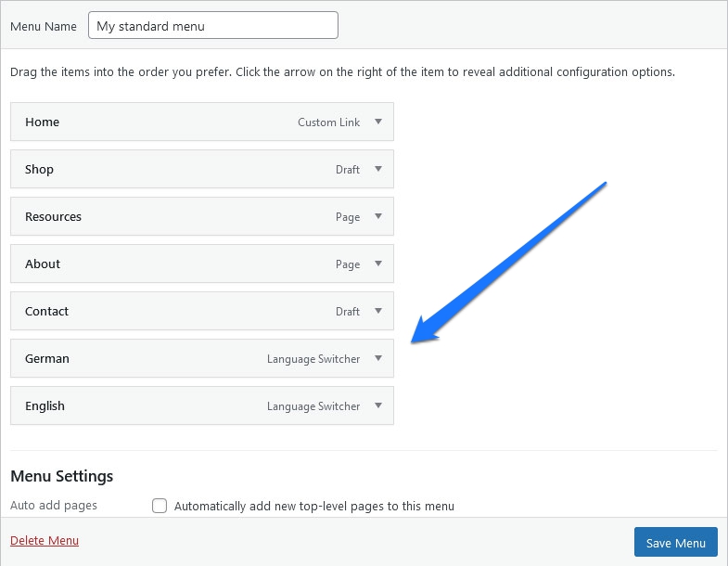This screenshot has height=566, width=728.
Task: Enable automatically add top-level pages checkbox
Action: click(x=160, y=506)
